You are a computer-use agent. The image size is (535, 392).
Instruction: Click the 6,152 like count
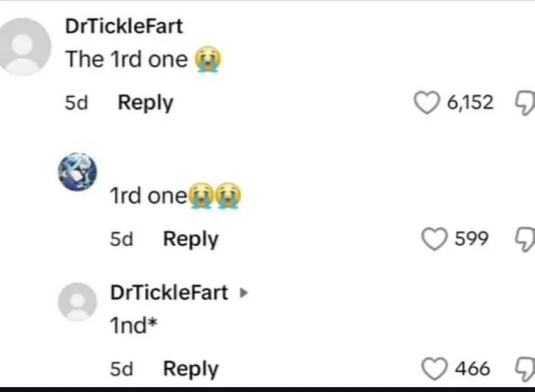coord(470,103)
